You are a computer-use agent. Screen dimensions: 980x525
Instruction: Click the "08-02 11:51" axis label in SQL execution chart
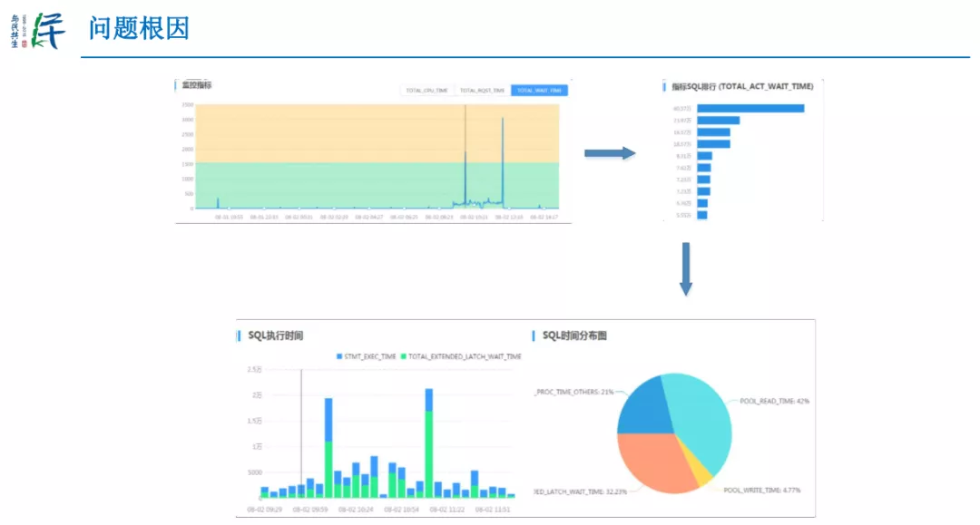[x=493, y=510]
